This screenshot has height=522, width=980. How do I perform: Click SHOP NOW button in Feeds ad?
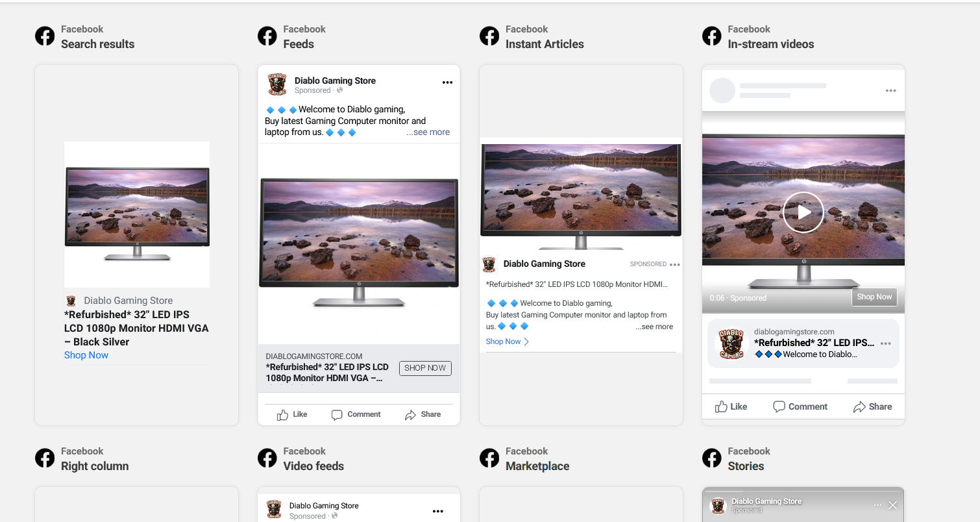click(x=425, y=368)
